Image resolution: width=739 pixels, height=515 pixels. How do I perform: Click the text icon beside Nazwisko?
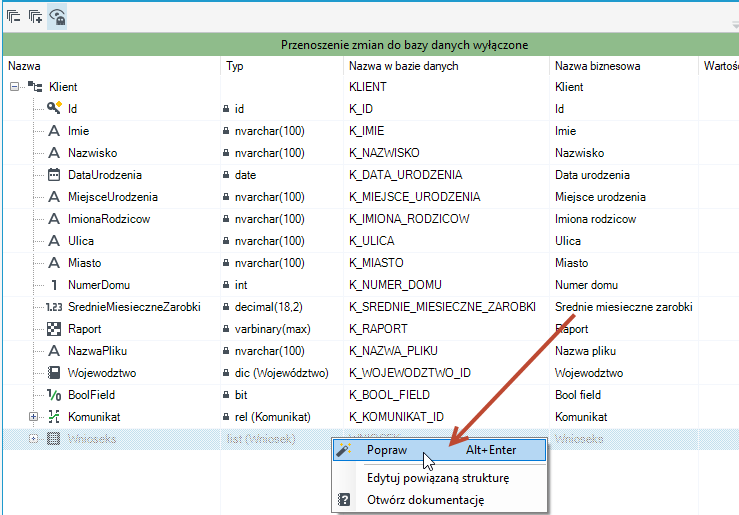pos(54,153)
